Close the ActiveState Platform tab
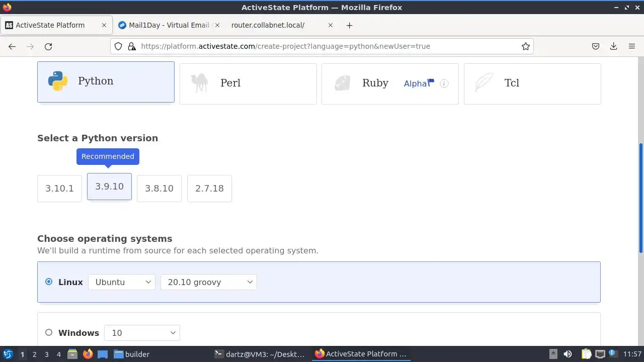The height and width of the screenshot is (362, 644). coord(104,25)
